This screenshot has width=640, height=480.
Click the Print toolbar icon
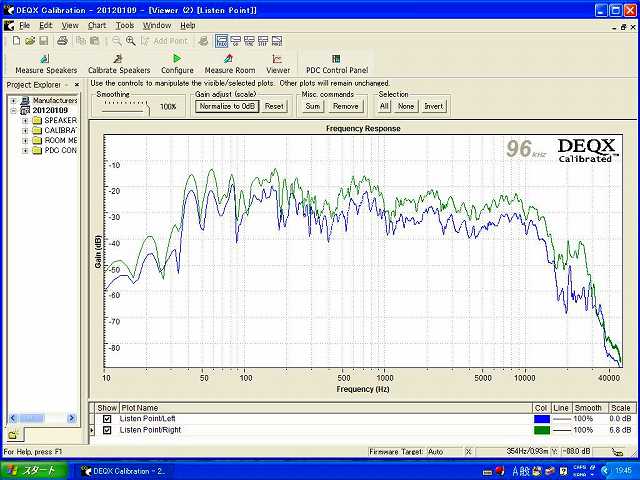(x=62, y=41)
